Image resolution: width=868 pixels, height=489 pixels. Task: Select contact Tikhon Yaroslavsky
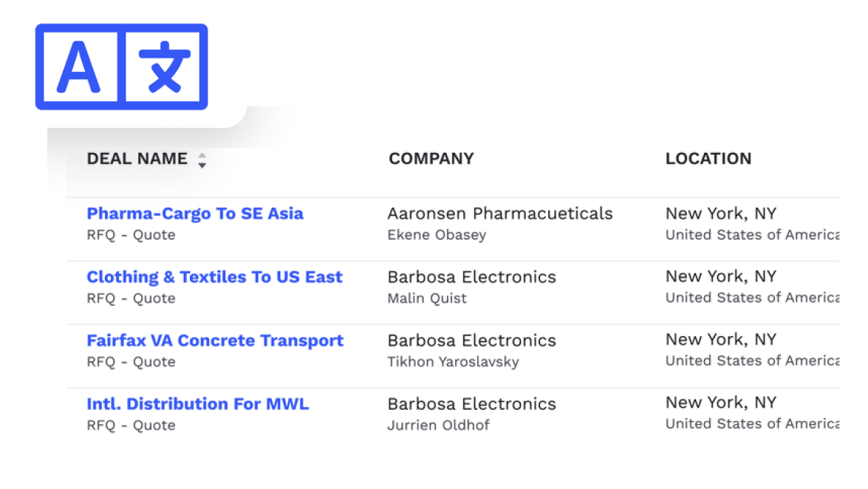[453, 362]
